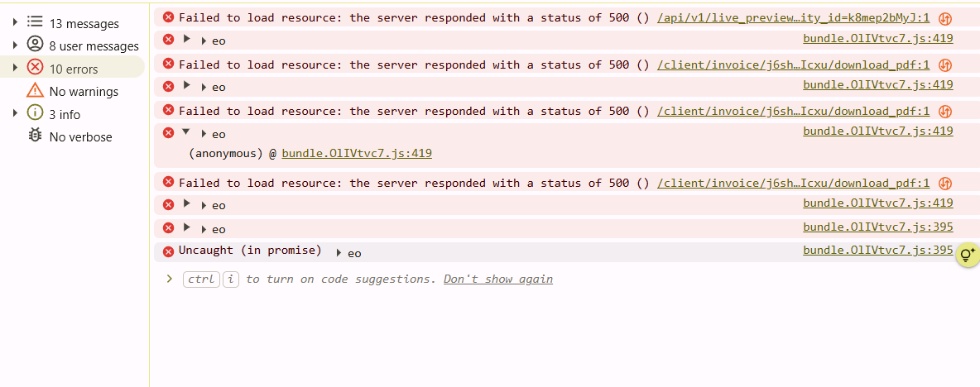The height and width of the screenshot is (387, 980).
Task: Click the "Don't show again" link
Action: pos(497,279)
